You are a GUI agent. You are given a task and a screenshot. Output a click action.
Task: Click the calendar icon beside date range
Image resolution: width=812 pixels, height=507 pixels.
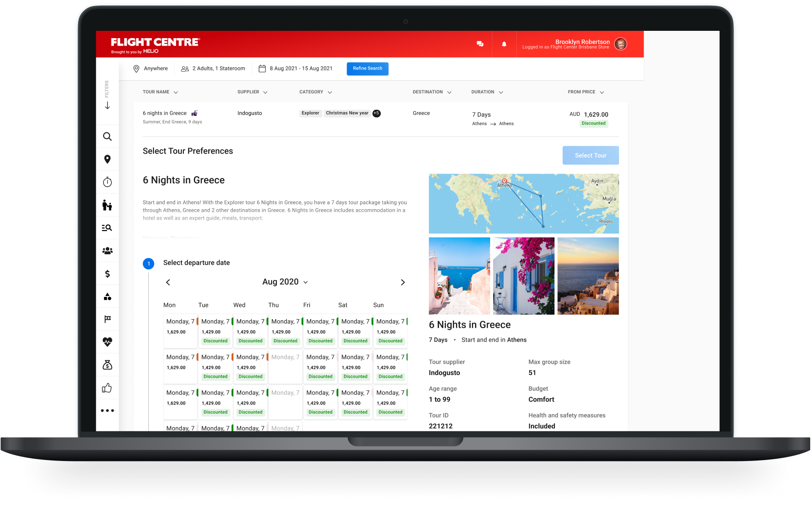262,69
